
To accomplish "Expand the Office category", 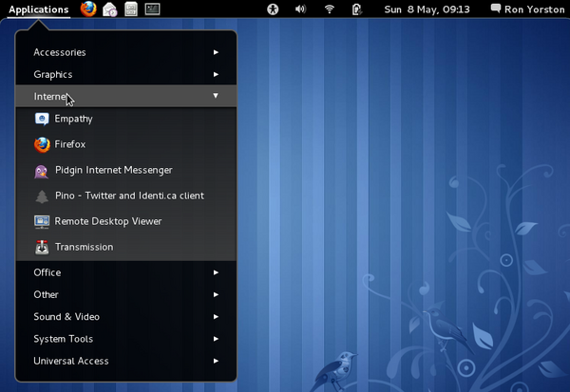I will click(126, 272).
